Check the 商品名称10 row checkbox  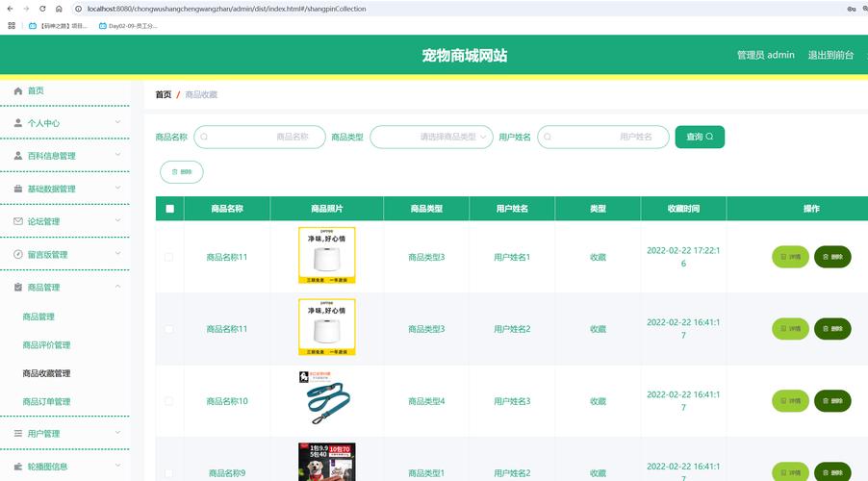(x=169, y=401)
